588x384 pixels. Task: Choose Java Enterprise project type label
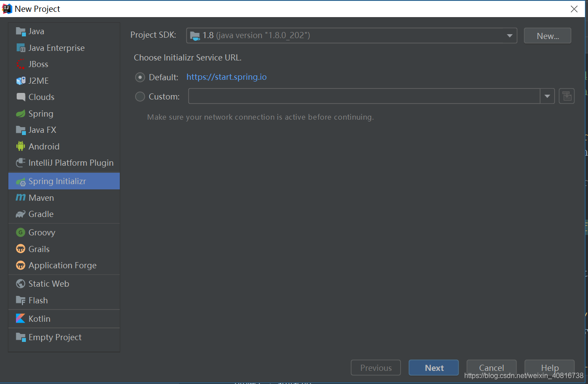click(57, 48)
